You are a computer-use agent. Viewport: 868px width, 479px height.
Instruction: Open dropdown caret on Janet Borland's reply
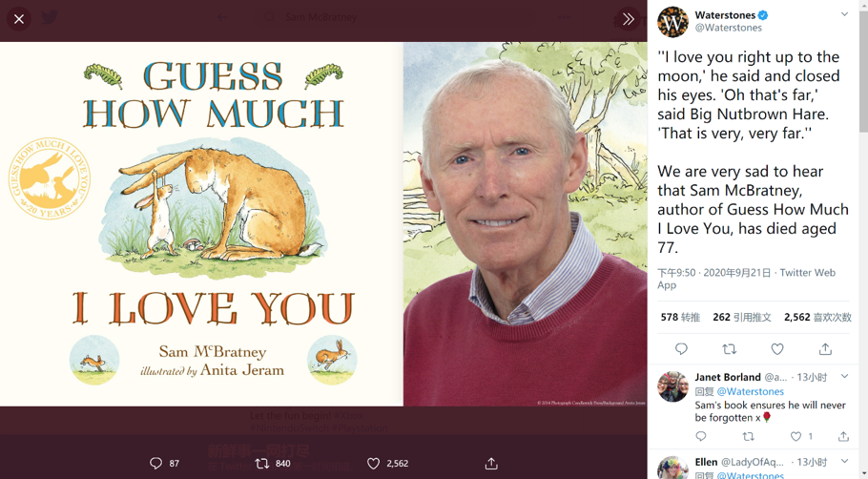pyautogui.click(x=844, y=377)
